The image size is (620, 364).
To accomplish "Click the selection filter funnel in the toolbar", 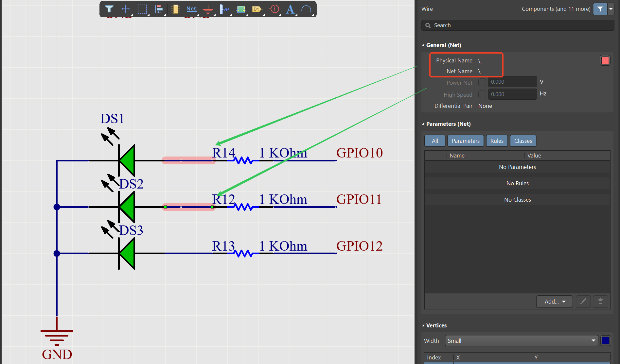I will [x=109, y=9].
